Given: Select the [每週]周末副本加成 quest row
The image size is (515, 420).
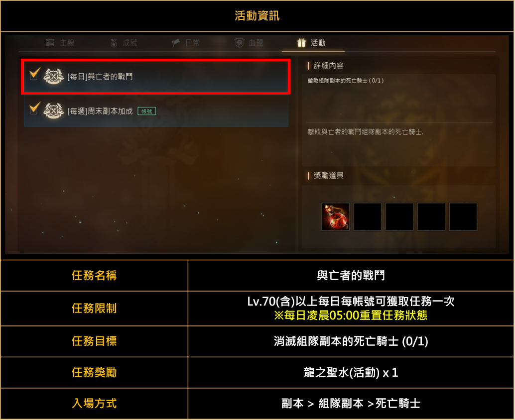Looking at the screenshot, I should pyautogui.click(x=156, y=111).
